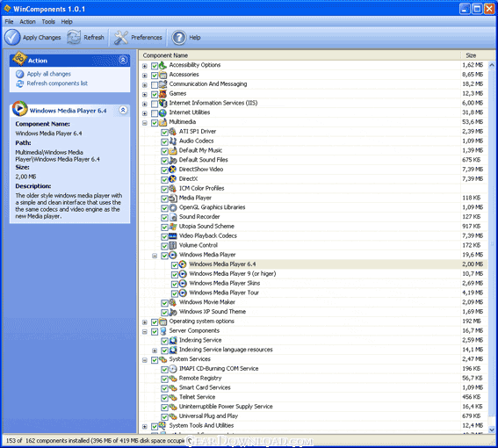Click the DirectX component icon

(172, 179)
